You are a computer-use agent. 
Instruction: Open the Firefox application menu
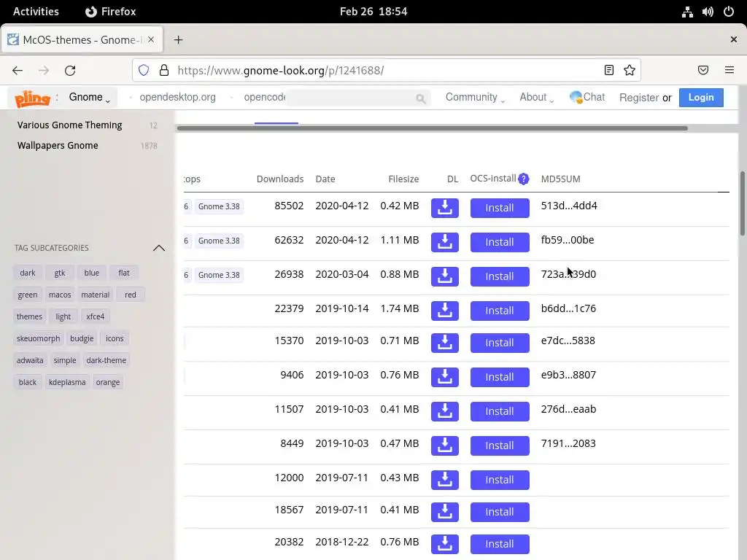[x=111, y=12]
